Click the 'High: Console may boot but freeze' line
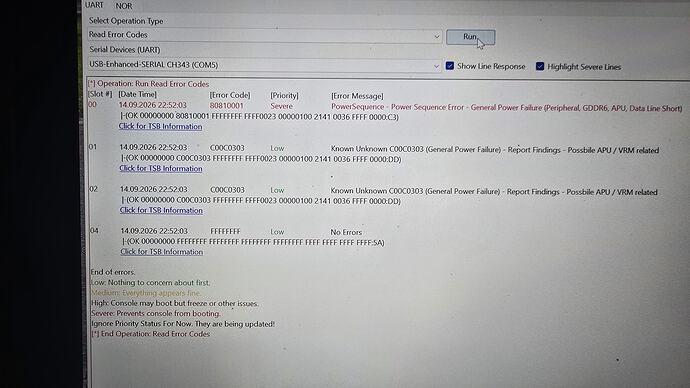Screen dimensions: 690x388 point(175,303)
